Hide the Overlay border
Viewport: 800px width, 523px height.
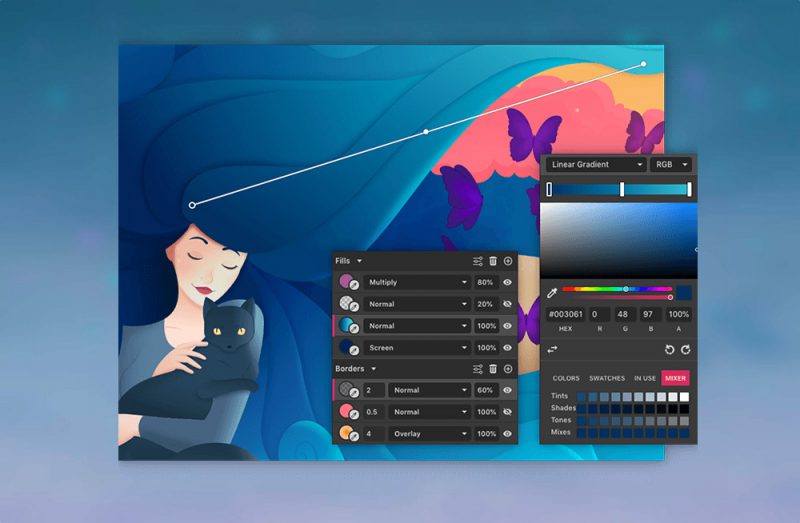(508, 434)
